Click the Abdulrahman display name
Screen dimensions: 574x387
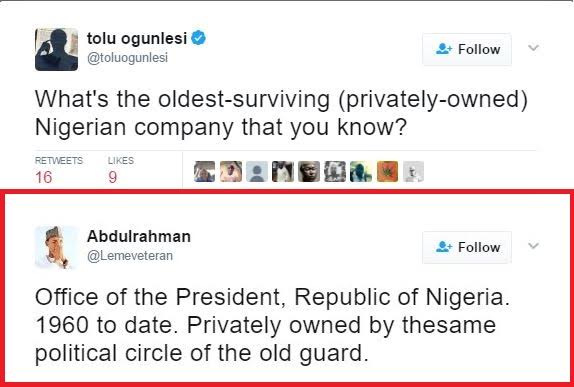tap(139, 236)
